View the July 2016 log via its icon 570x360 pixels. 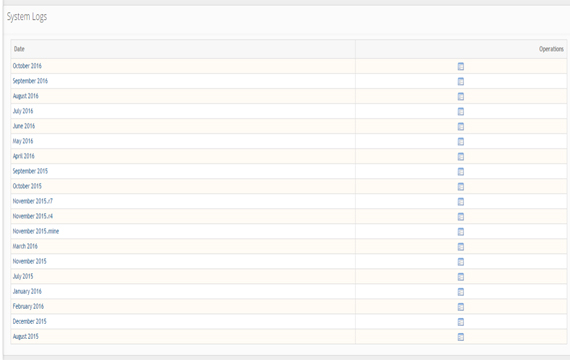pos(461,111)
